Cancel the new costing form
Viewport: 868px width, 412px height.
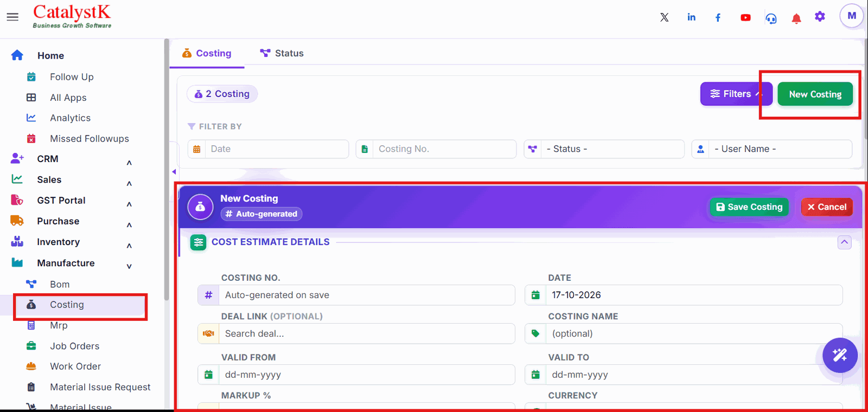827,207
